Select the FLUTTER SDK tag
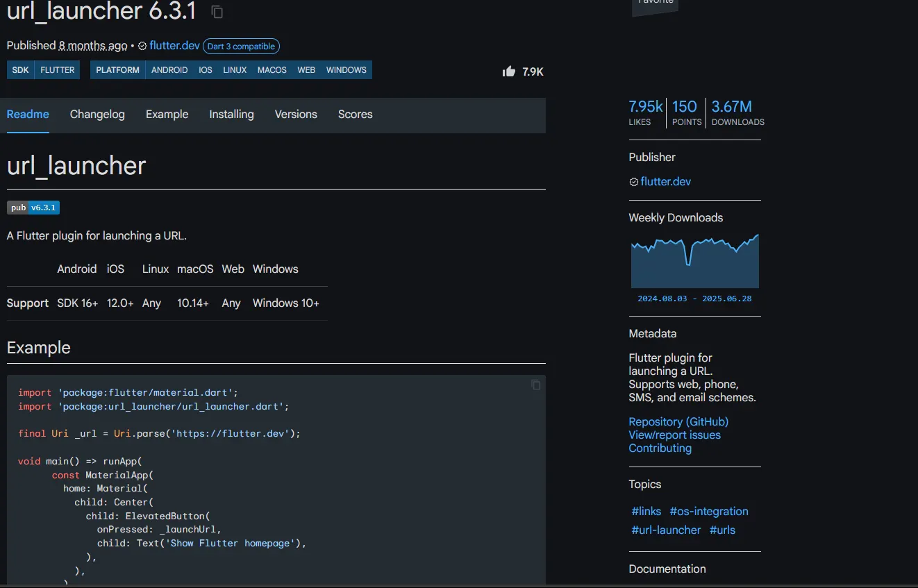 [x=58, y=70]
